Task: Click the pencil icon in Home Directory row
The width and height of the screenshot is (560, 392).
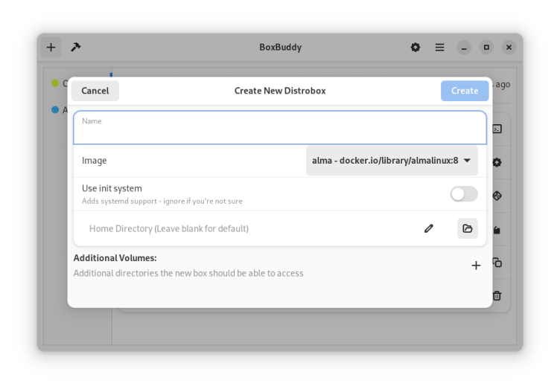Action: click(429, 228)
